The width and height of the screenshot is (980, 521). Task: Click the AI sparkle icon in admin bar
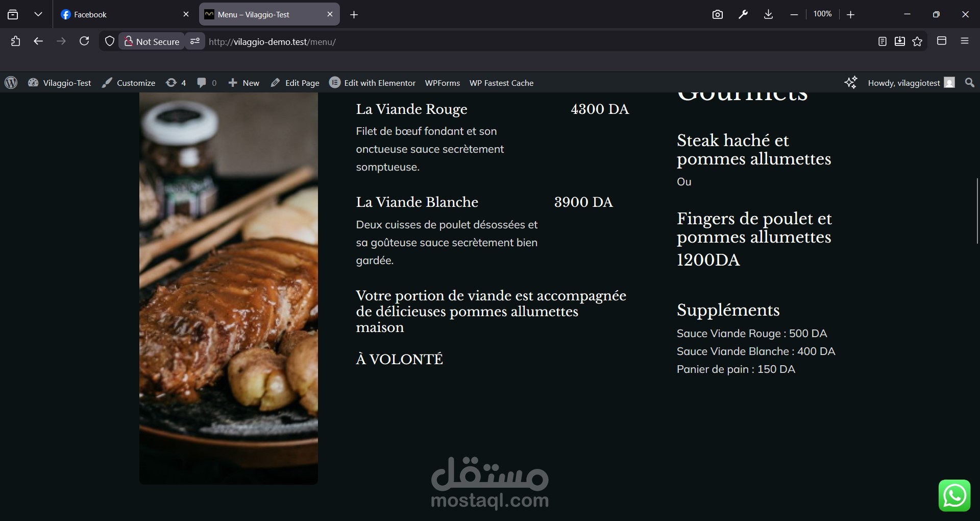click(x=850, y=83)
